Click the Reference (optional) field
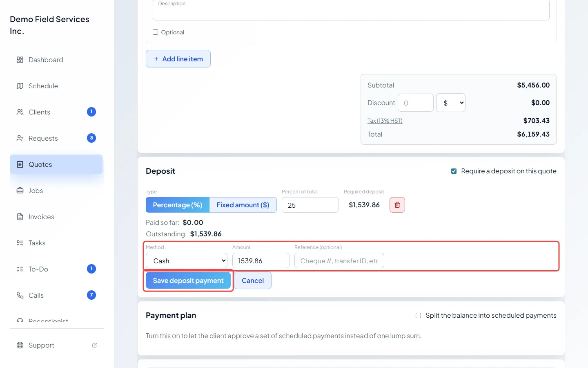Viewport: 588px width, 368px height. point(339,260)
